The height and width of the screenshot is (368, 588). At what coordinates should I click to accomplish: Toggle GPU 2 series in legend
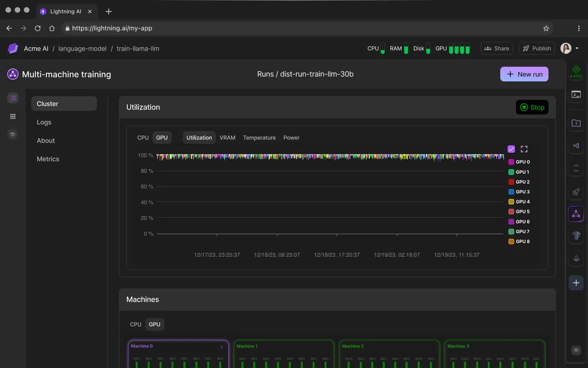(519, 182)
